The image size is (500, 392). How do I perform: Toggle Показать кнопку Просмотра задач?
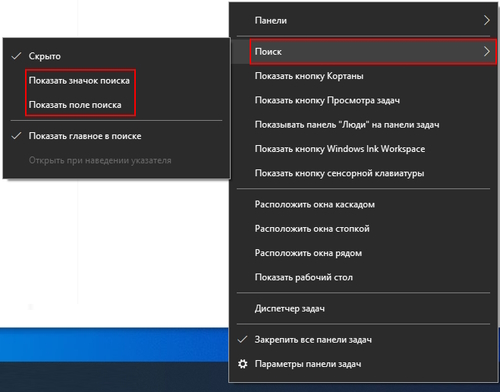(363, 100)
